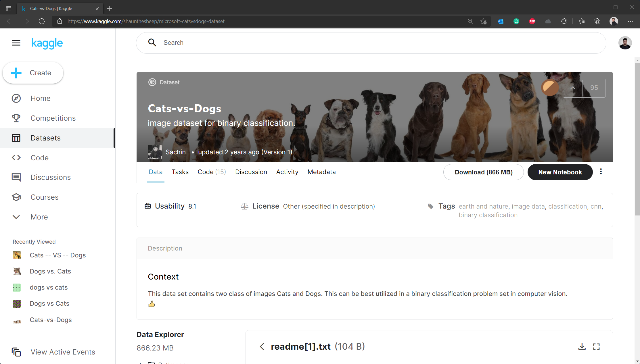Expand the Data Explorer tree item
This screenshot has width=640, height=364.
point(141,362)
